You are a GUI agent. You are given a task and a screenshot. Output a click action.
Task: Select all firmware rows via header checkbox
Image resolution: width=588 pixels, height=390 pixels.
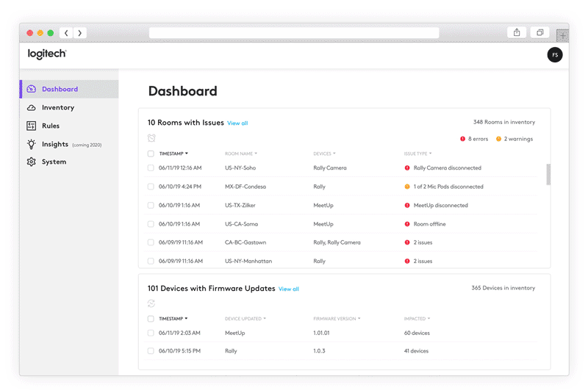(151, 319)
